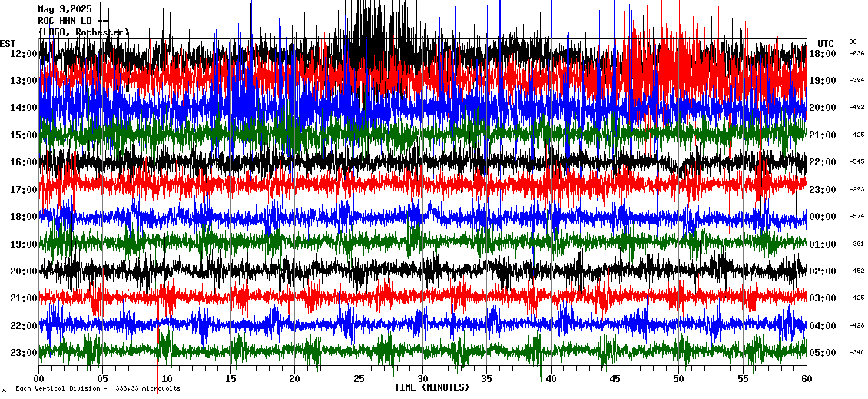Click the EST time zone header
Viewport: 868px width, 399px height.
click(8, 43)
